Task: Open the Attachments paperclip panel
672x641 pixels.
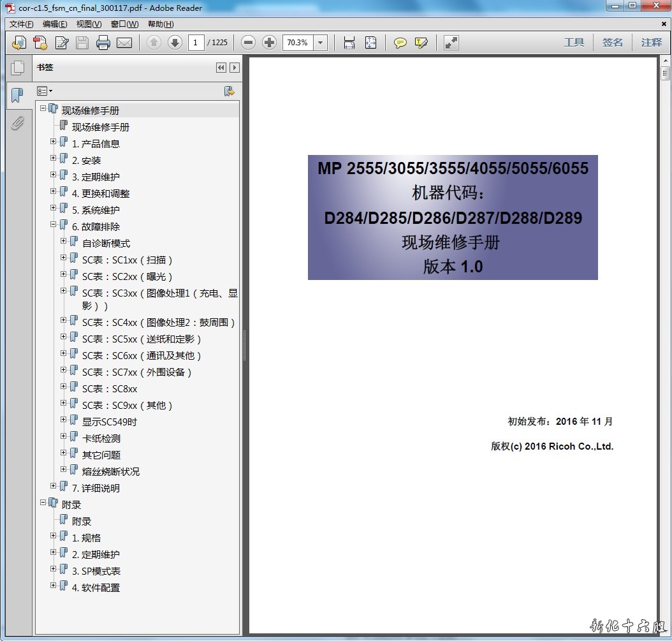Action: [x=17, y=123]
